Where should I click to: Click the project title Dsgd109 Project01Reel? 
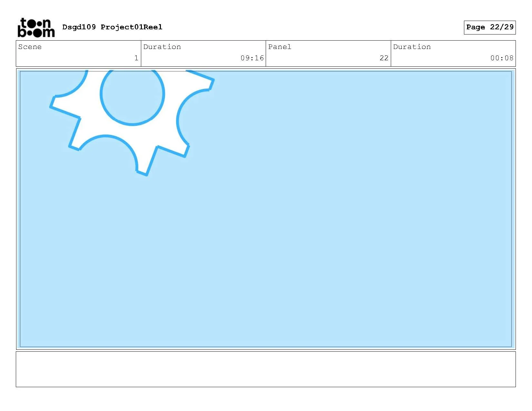112,27
